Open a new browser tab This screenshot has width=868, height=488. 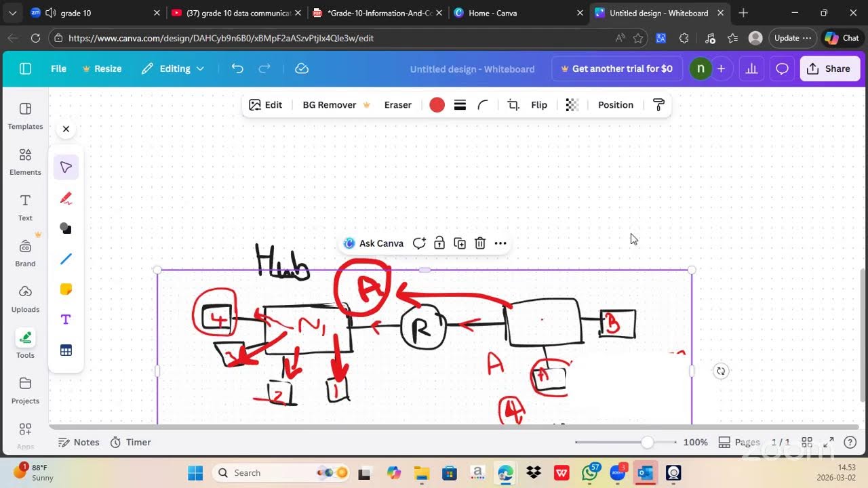click(x=743, y=13)
